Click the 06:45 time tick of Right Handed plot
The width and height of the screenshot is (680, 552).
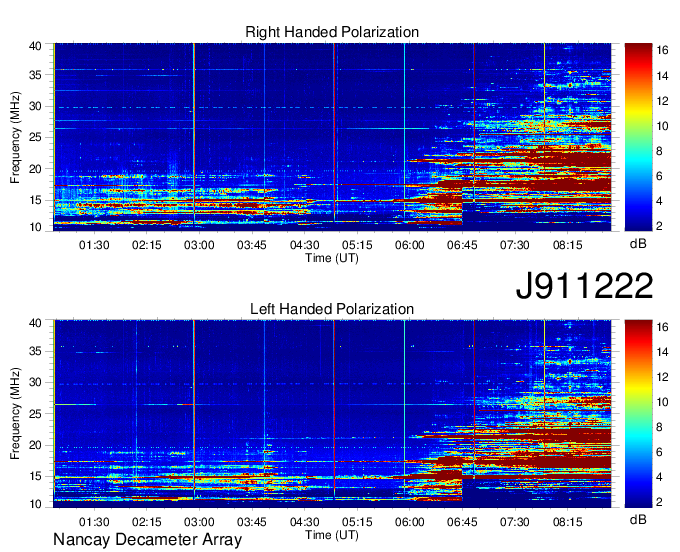click(462, 245)
